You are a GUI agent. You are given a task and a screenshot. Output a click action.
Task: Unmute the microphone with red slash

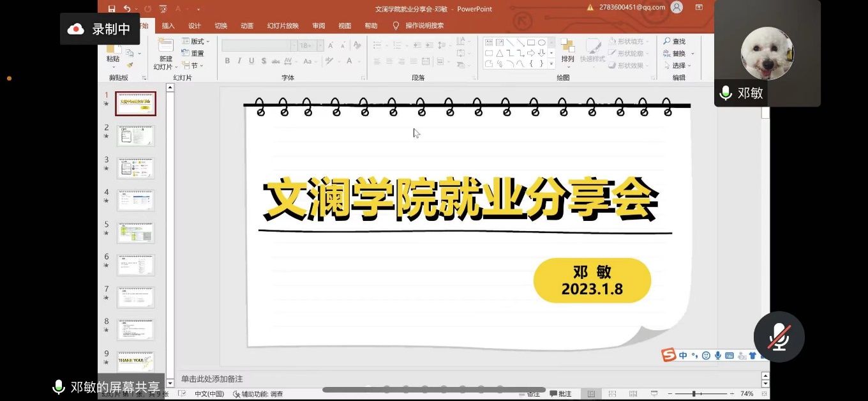click(x=779, y=337)
